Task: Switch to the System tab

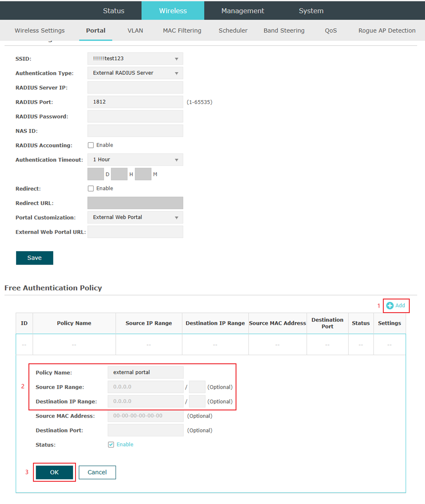Action: click(x=311, y=11)
